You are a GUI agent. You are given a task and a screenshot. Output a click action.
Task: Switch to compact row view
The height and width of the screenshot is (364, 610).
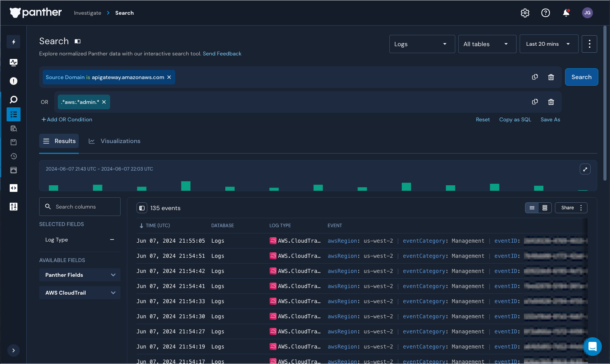tap(532, 208)
